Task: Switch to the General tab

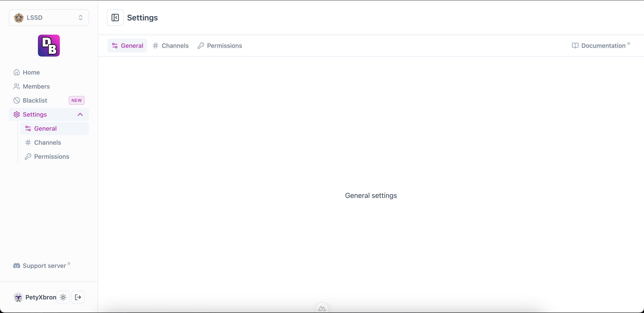Action: click(127, 46)
